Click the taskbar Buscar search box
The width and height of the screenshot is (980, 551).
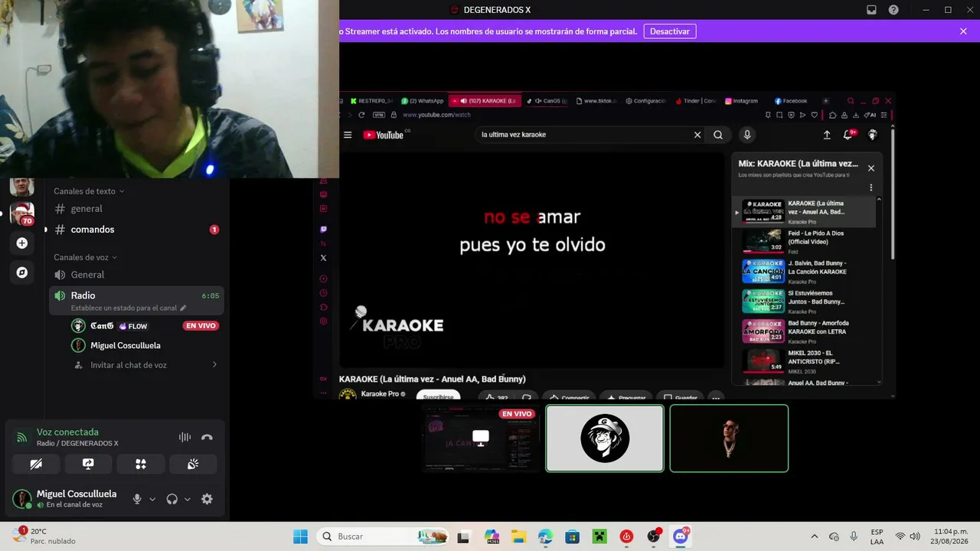pyautogui.click(x=384, y=536)
